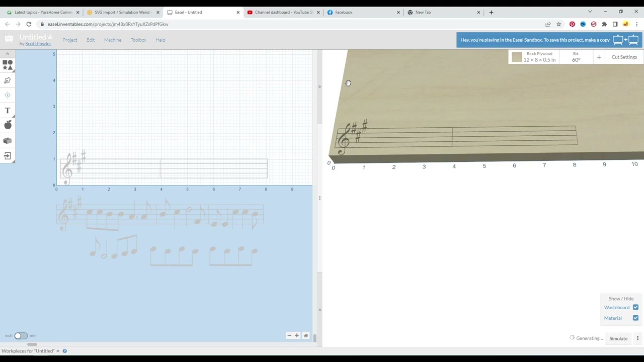This screenshot has width=644, height=362.
Task: Switch to the Facebook browser tab
Action: [x=363, y=13]
